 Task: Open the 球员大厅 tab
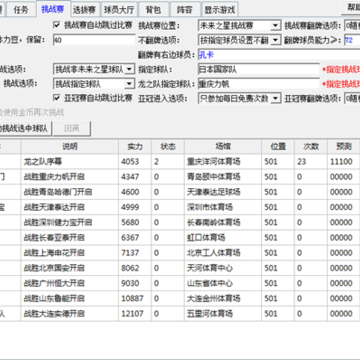[x=119, y=10]
